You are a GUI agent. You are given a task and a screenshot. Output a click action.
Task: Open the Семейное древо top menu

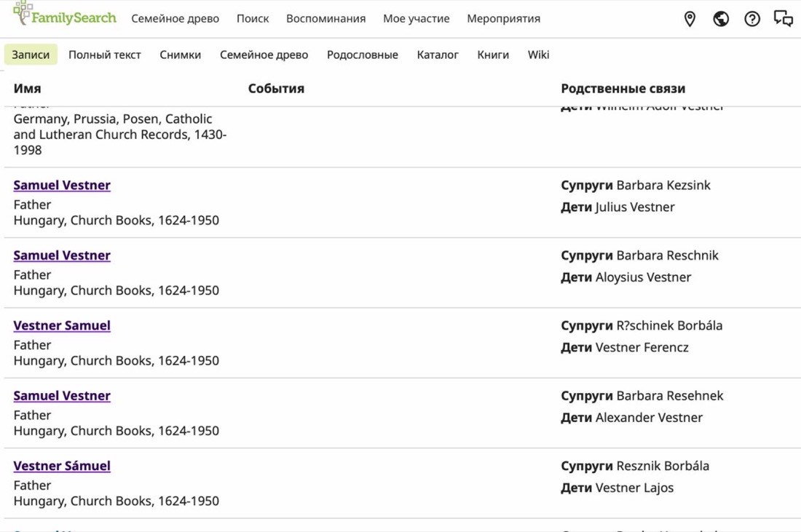(175, 18)
